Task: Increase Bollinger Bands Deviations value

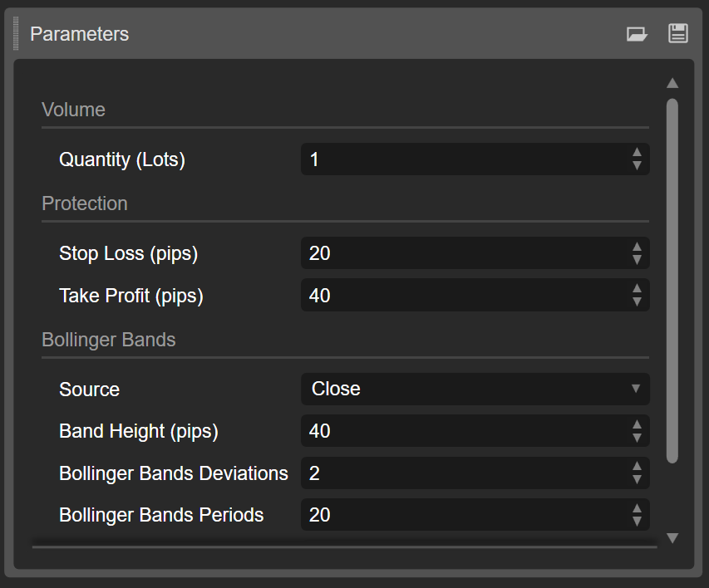Action: click(x=637, y=467)
